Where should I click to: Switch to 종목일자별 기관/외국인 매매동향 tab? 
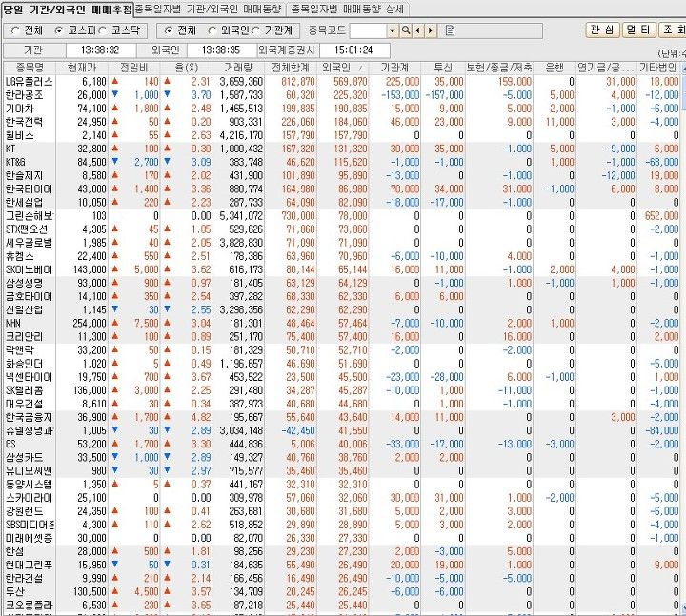210,9
